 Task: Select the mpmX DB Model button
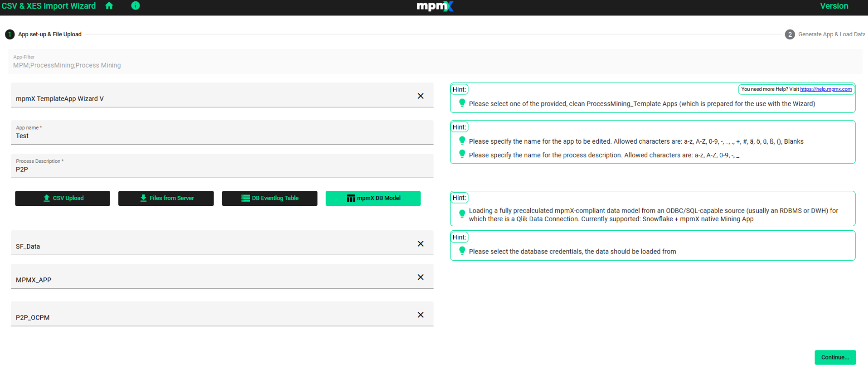tap(373, 199)
